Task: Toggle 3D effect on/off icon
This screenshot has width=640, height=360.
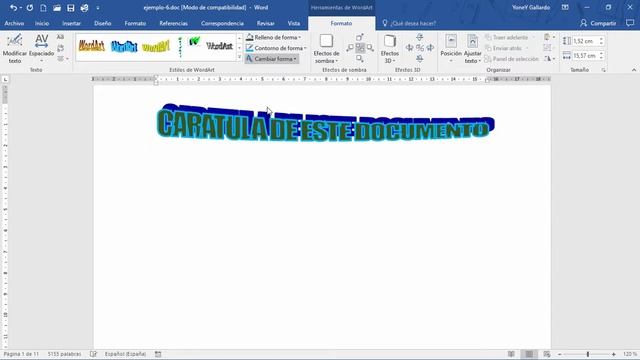Action: tap(420, 48)
